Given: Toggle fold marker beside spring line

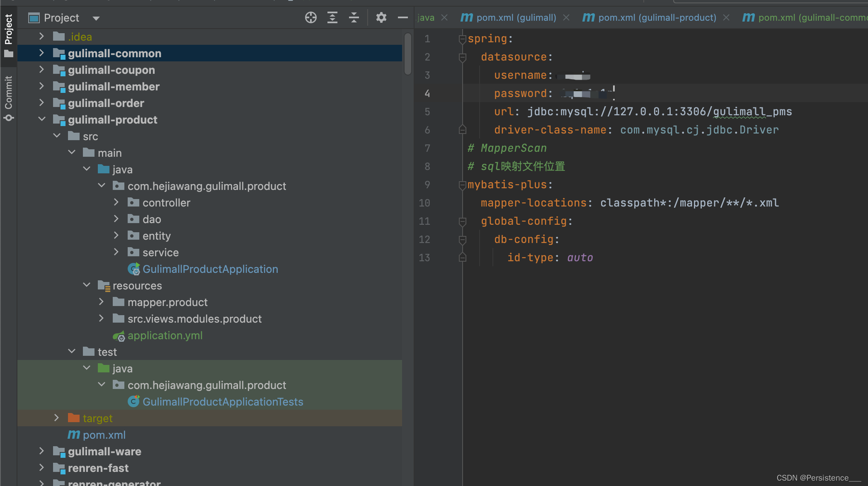Looking at the screenshot, I should click(463, 39).
